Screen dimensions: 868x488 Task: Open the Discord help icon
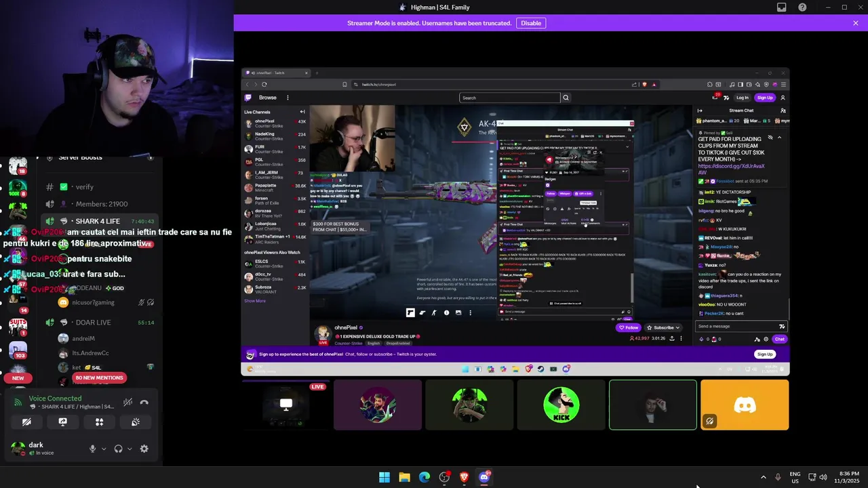click(802, 7)
